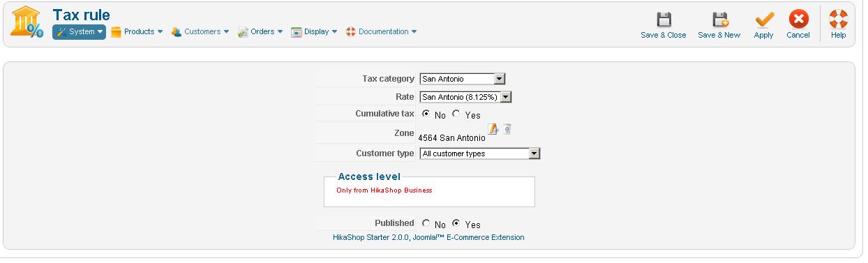Set Cumulative tax to Yes
This screenshot has width=868, height=263.
(456, 114)
